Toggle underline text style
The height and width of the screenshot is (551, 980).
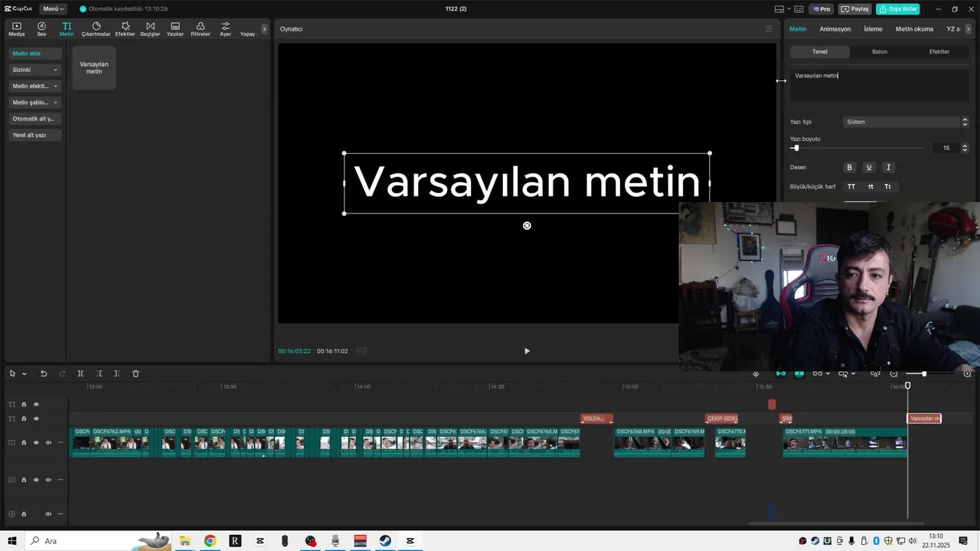tap(869, 167)
